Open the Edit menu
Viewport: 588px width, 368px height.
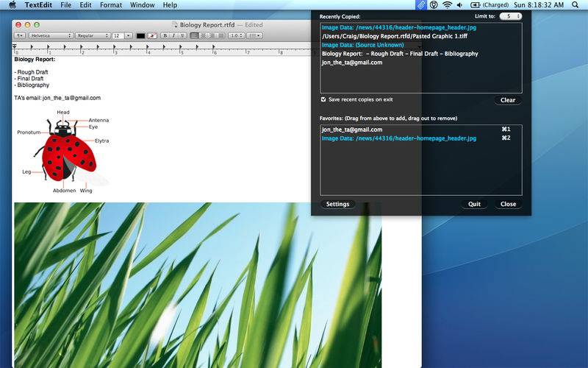pos(85,5)
